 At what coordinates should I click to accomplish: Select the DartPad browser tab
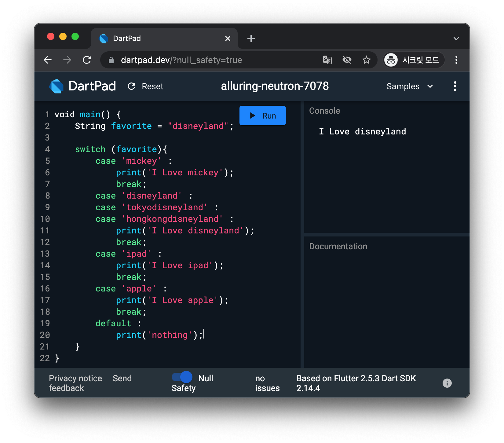click(164, 38)
